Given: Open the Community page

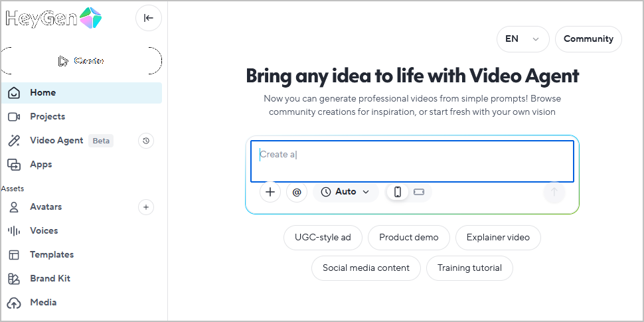Looking at the screenshot, I should pyautogui.click(x=588, y=39).
